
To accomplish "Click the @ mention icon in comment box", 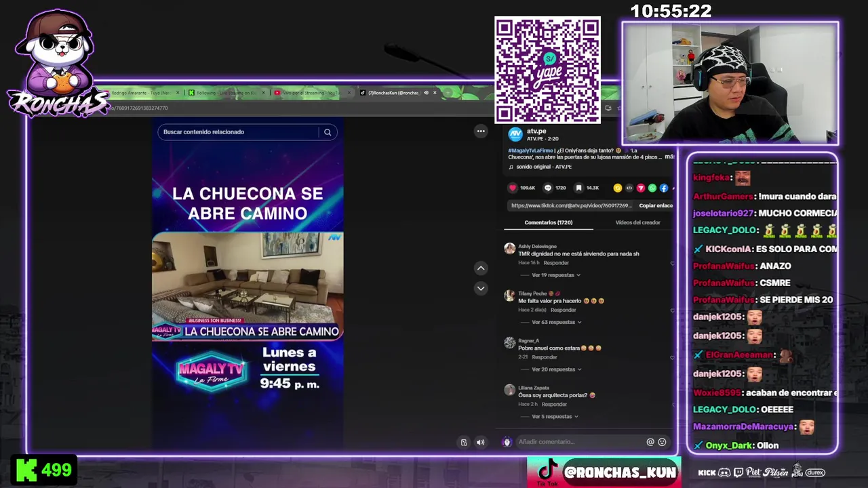I will 650,442.
